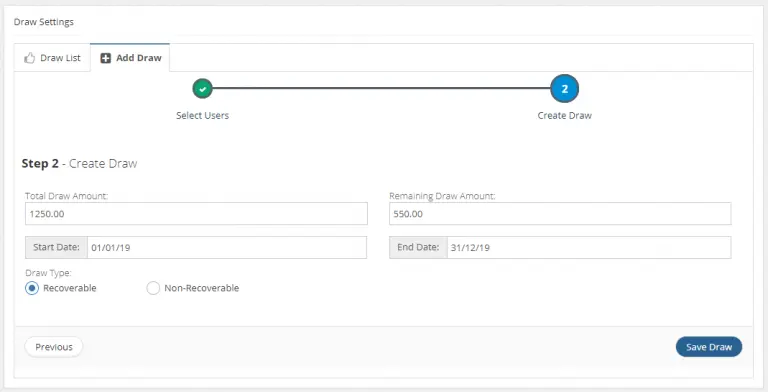
Task: Click the Create Draw step label
Action: click(565, 116)
